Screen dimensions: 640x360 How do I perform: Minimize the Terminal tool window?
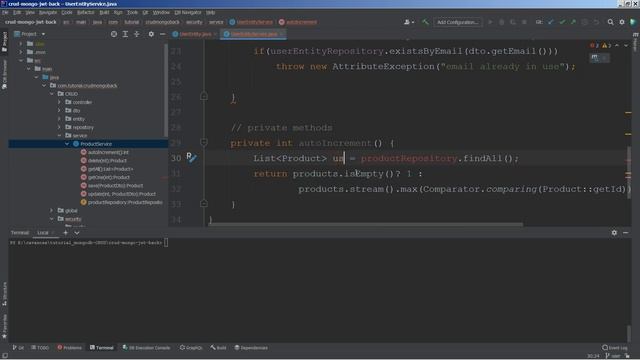626,233
